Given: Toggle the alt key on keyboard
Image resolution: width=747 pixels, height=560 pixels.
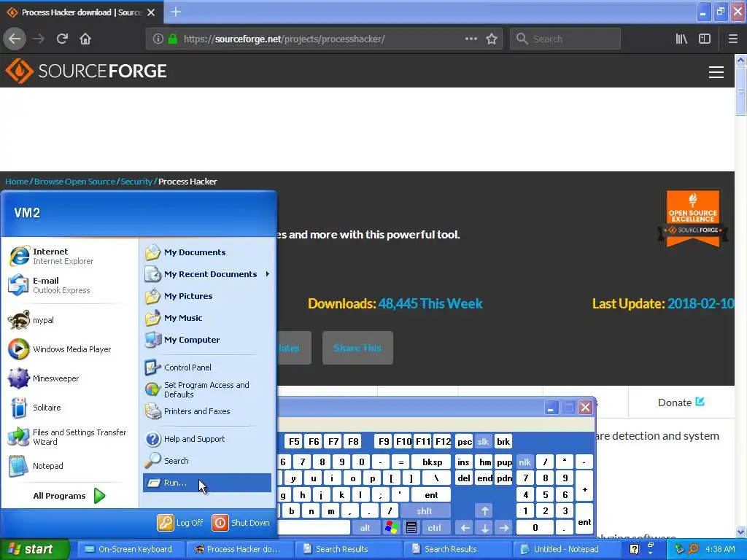Looking at the screenshot, I should (x=365, y=528).
